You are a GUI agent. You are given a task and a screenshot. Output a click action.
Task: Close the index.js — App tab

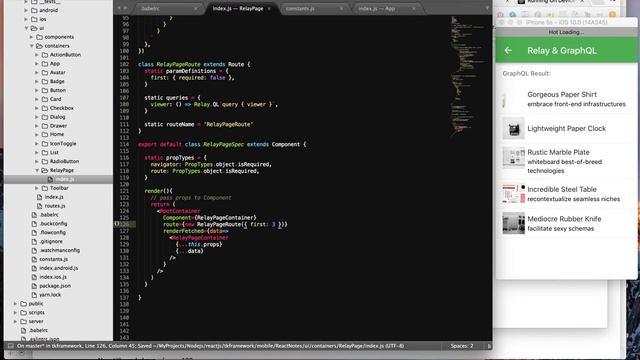[414, 9]
